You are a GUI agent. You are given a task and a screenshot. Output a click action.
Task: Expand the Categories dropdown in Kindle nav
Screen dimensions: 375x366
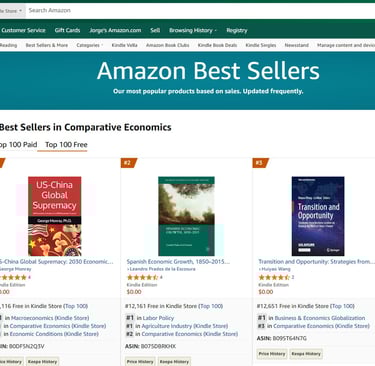[90, 45]
